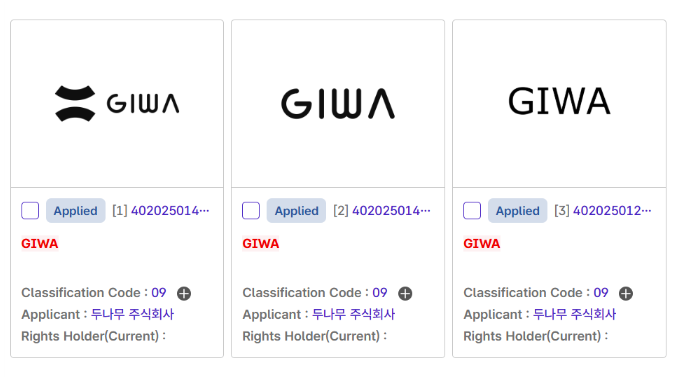
Task: Tick the checkbox for result [1]
Action: 30,211
